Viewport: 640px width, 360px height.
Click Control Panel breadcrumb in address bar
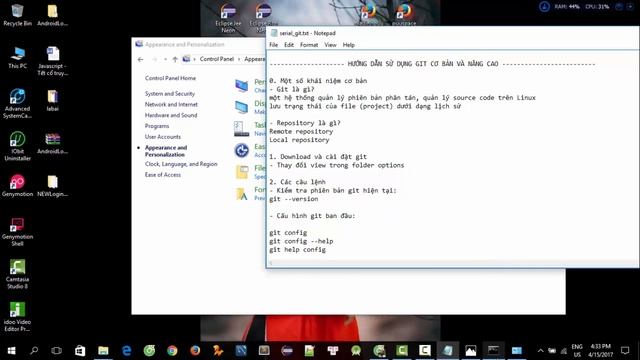point(217,59)
